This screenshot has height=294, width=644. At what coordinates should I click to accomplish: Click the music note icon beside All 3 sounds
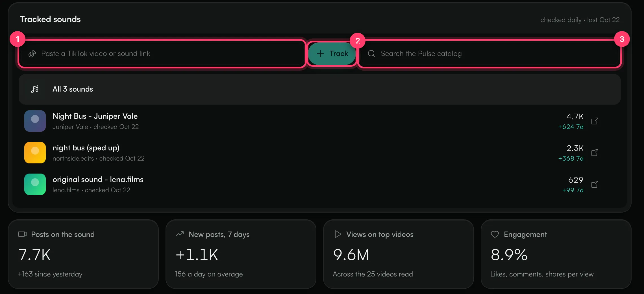point(35,89)
